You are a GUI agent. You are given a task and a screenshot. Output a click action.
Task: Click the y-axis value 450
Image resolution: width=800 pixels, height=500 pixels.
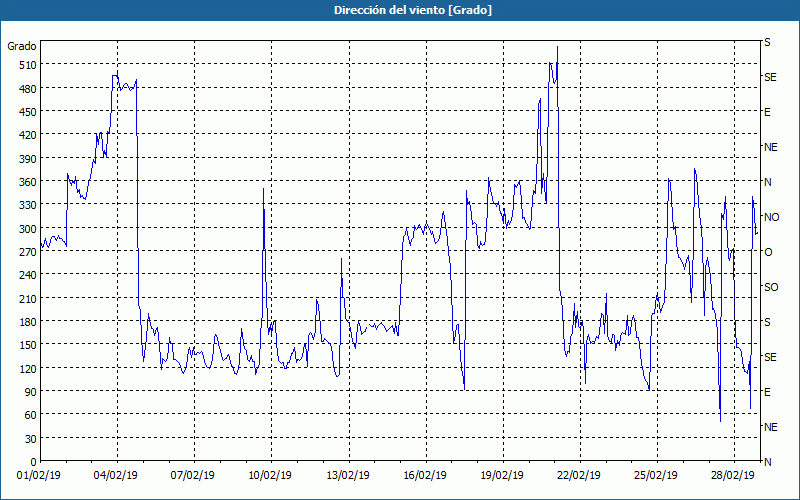pos(28,112)
